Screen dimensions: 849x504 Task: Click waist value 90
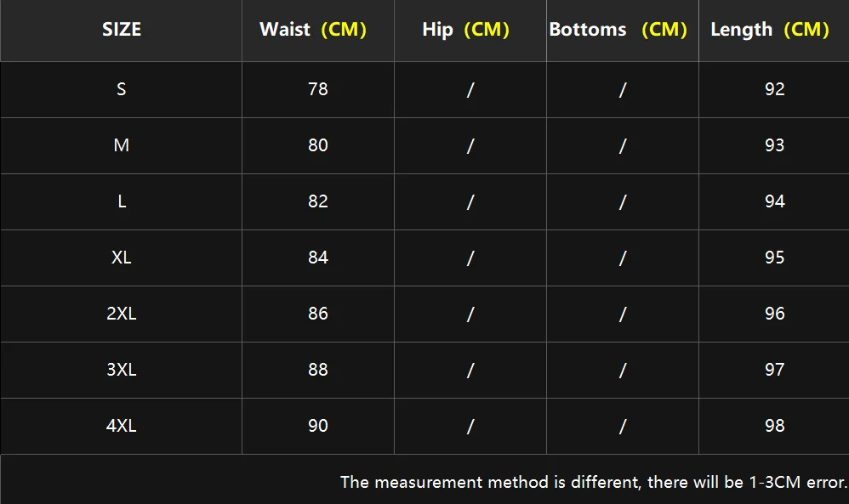pyautogui.click(x=318, y=426)
